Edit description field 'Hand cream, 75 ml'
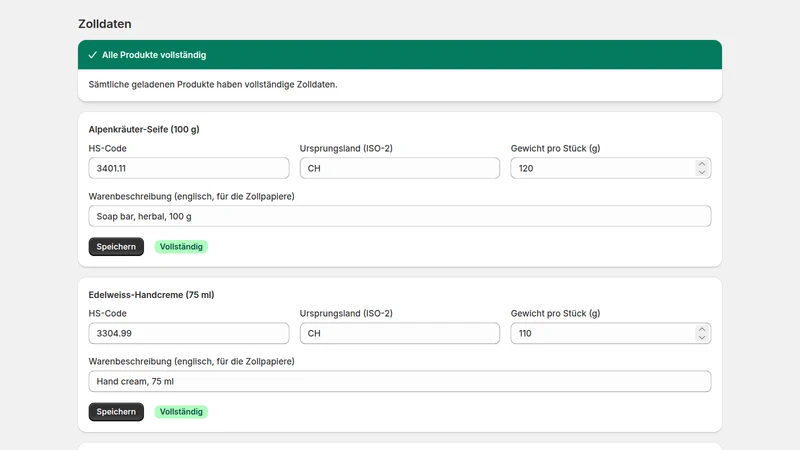Viewport: 800px width, 450px height. pyautogui.click(x=399, y=381)
